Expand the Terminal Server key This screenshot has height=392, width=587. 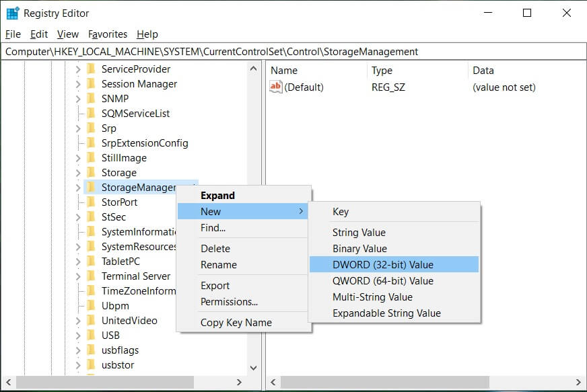[78, 277]
